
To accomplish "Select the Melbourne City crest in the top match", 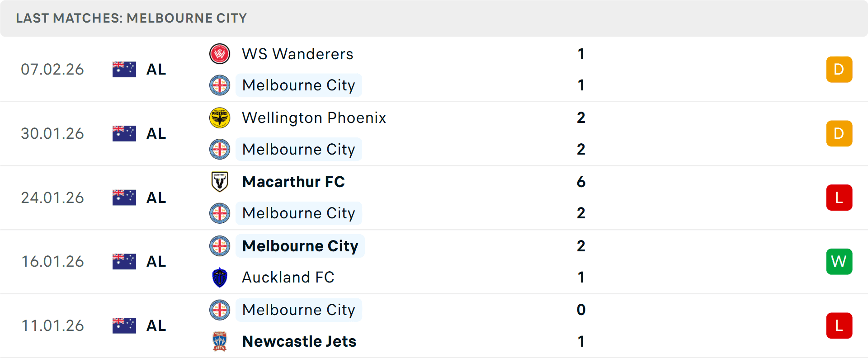I will click(220, 85).
